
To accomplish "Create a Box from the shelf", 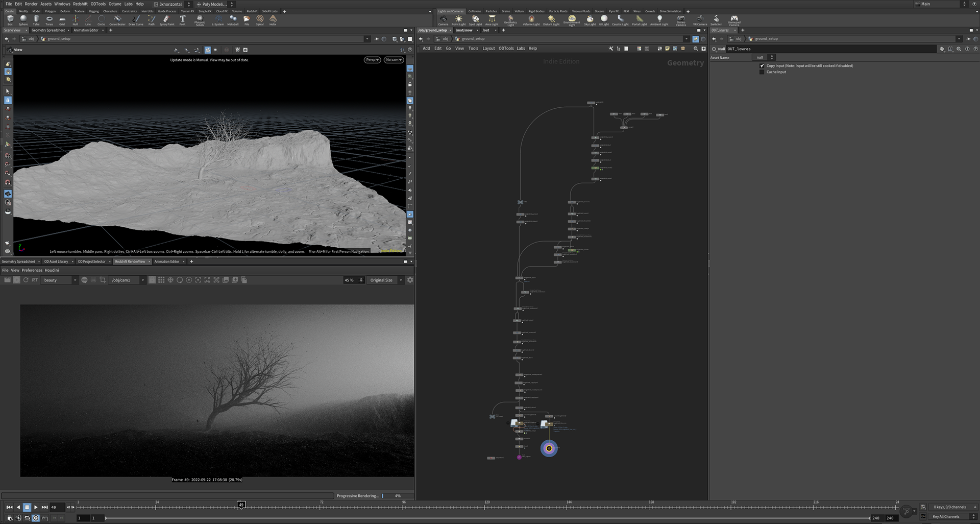I will click(x=10, y=20).
